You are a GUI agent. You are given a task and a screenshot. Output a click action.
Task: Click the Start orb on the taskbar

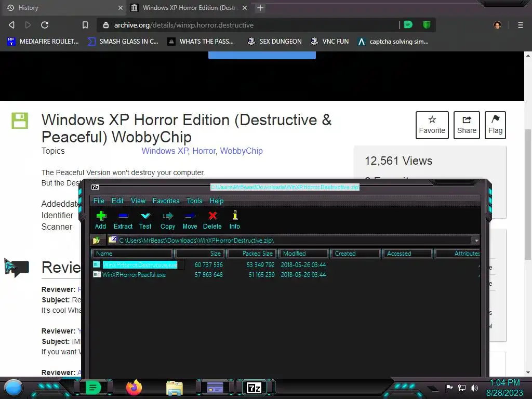[14, 388]
